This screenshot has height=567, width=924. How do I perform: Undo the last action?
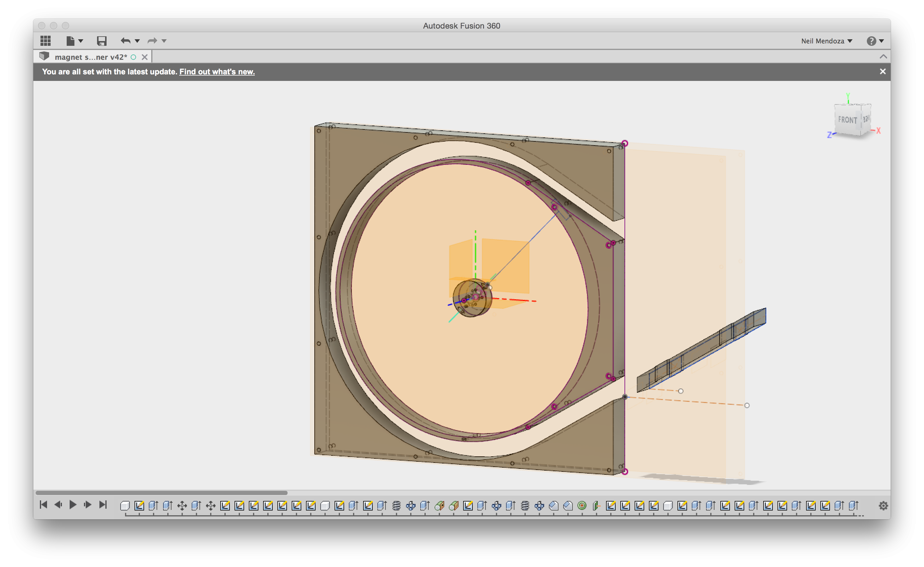125,40
